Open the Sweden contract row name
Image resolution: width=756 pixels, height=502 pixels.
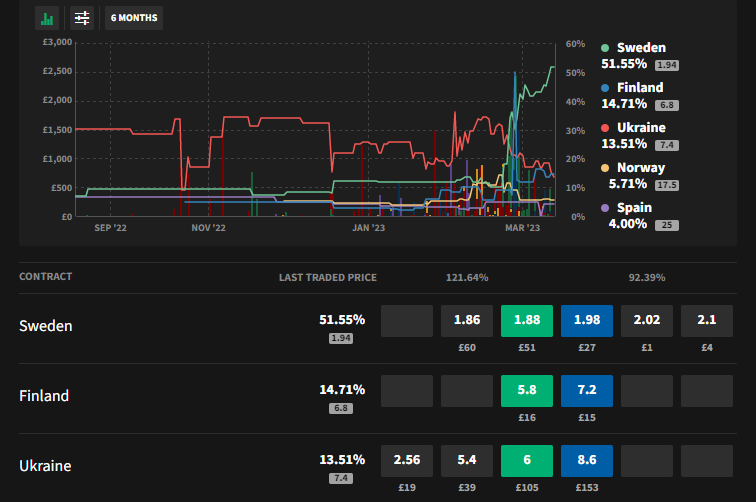[x=46, y=326]
